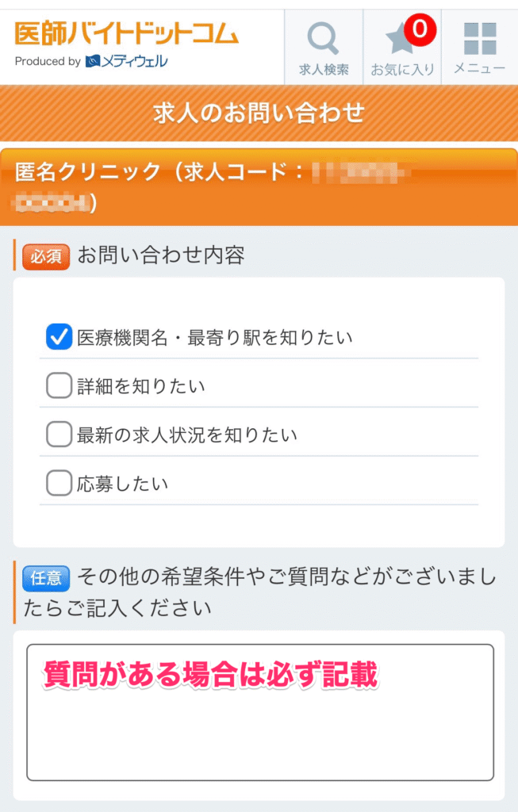
Task: Click the 最新の求人状況を知りたい label text
Action: (187, 435)
